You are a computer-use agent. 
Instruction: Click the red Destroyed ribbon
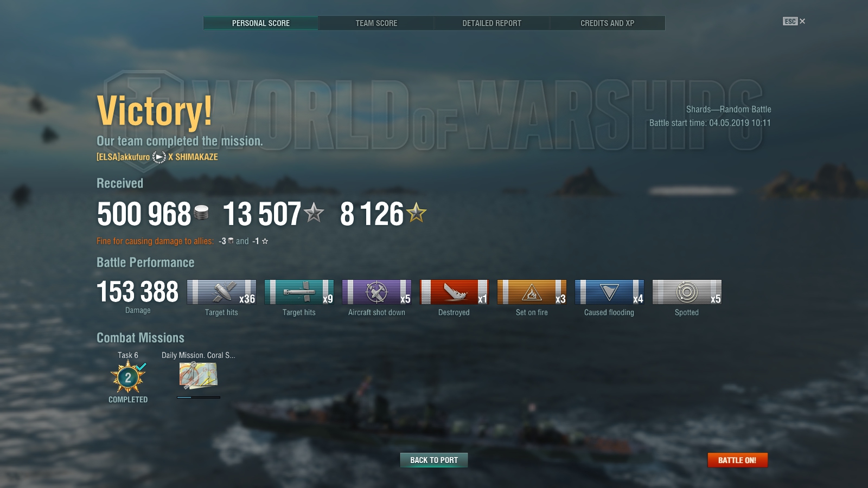(x=454, y=292)
